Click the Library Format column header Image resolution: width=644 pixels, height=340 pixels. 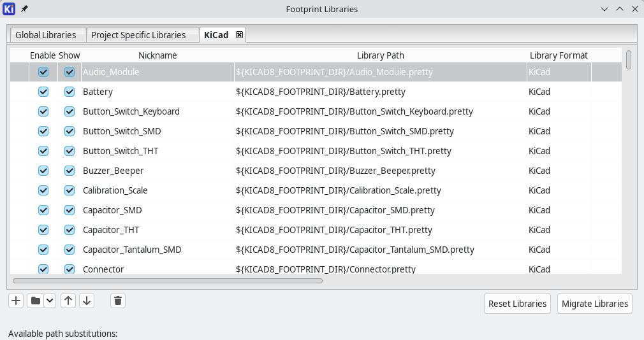(559, 55)
